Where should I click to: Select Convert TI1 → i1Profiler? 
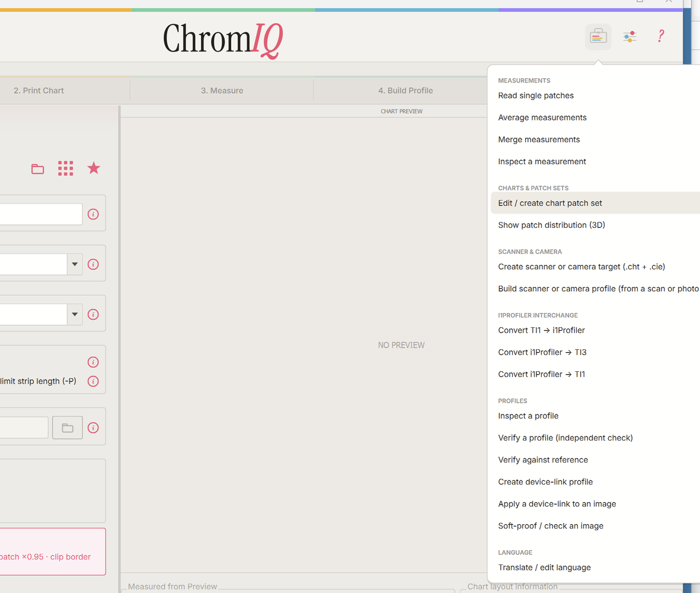(596, 330)
